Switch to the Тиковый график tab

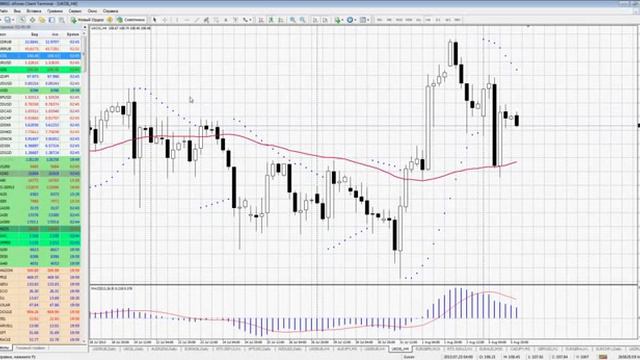[30, 348]
